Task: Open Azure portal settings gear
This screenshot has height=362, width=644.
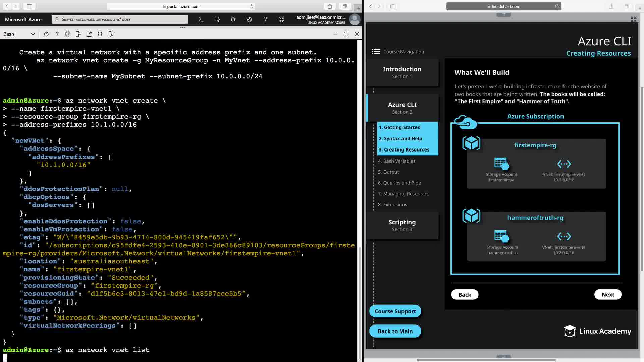Action: coord(249,19)
